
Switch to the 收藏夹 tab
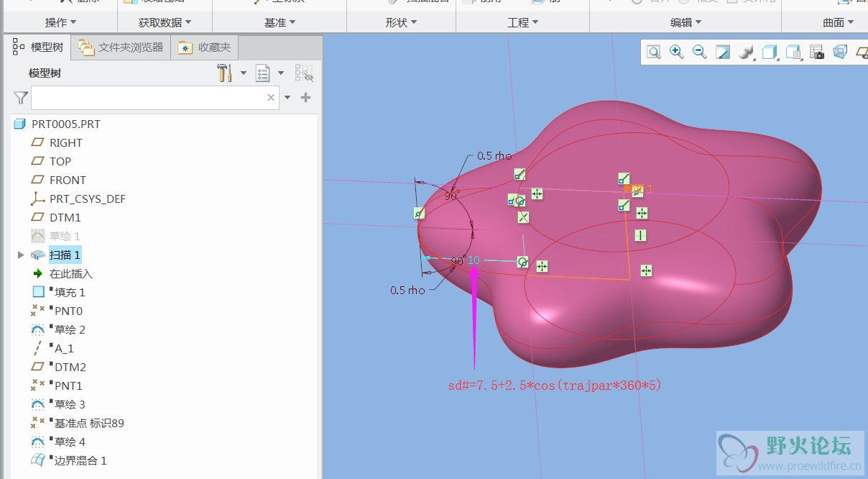pyautogui.click(x=205, y=47)
